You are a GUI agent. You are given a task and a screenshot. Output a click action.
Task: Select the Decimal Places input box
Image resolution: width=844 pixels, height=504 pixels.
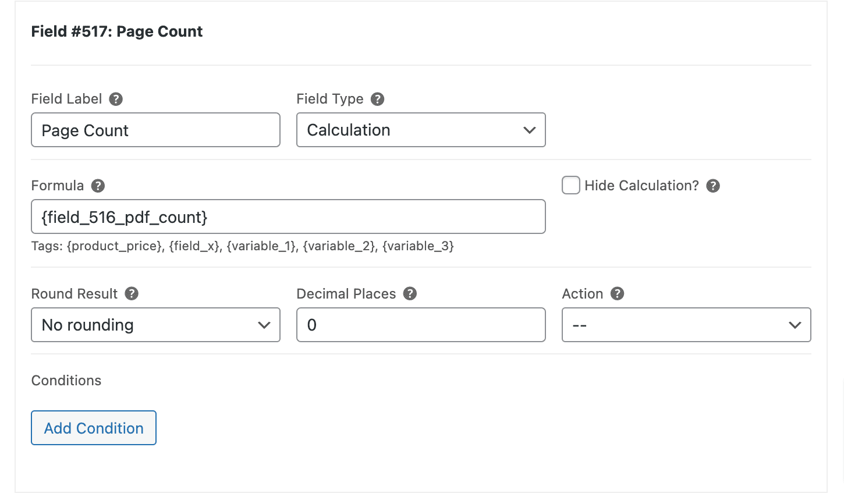click(421, 325)
